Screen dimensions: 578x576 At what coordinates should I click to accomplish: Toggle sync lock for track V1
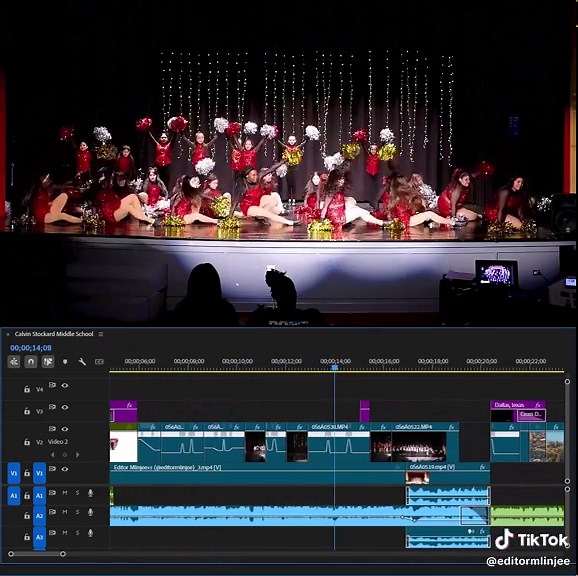click(52, 469)
